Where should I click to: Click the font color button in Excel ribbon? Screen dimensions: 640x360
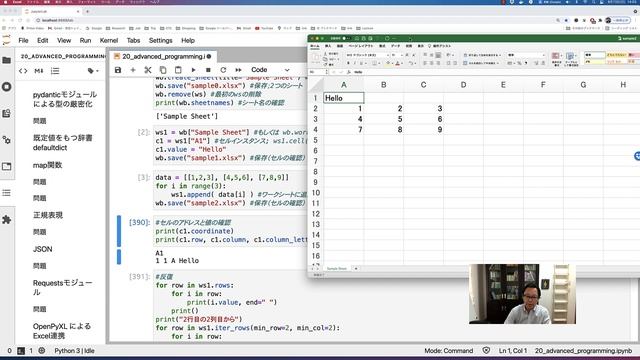(x=398, y=63)
